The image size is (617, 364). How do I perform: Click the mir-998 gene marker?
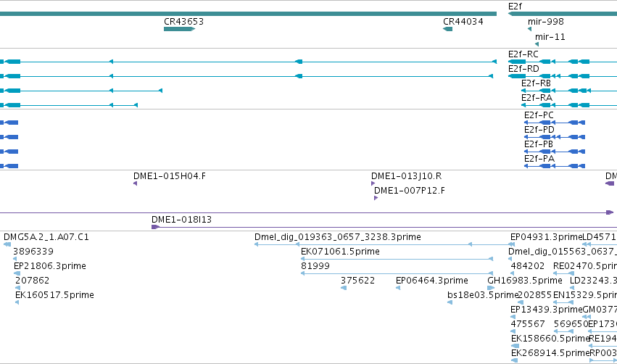click(x=530, y=29)
